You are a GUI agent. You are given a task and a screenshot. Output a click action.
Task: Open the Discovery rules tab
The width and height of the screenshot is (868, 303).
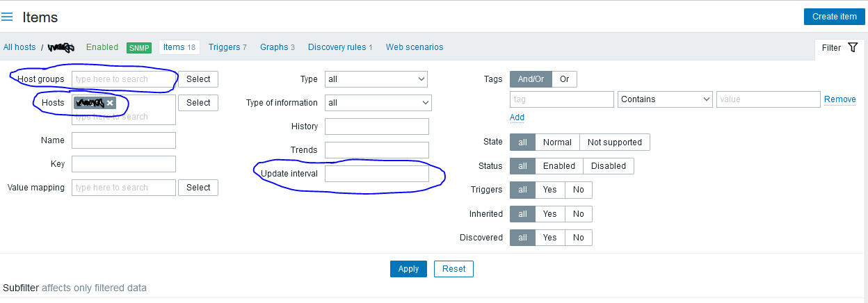[x=340, y=47]
